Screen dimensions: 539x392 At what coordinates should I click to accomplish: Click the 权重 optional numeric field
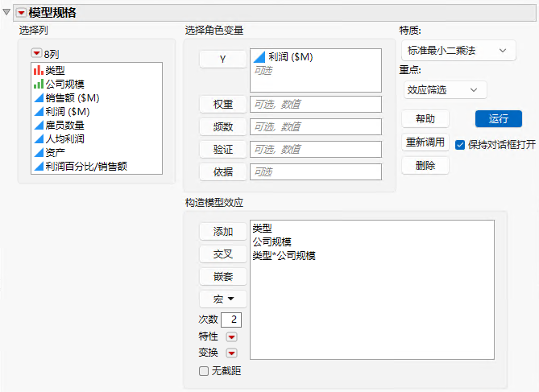pyautogui.click(x=316, y=104)
